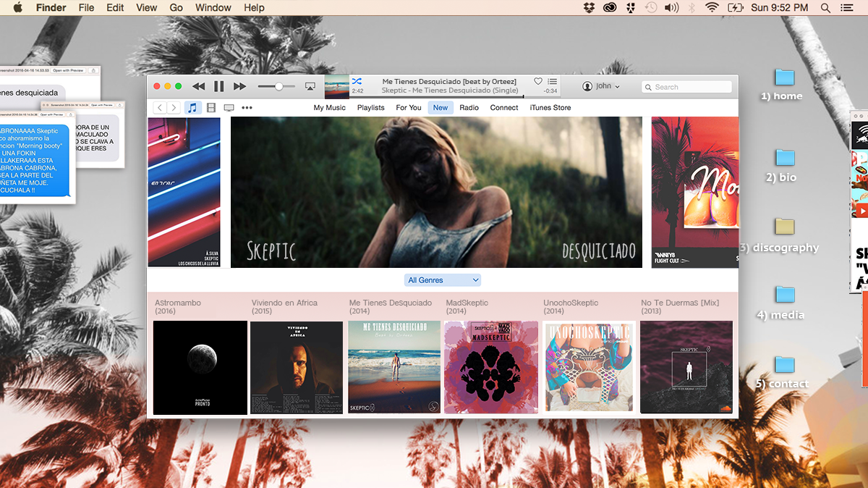Skip to the next track in iTunes

tap(240, 86)
